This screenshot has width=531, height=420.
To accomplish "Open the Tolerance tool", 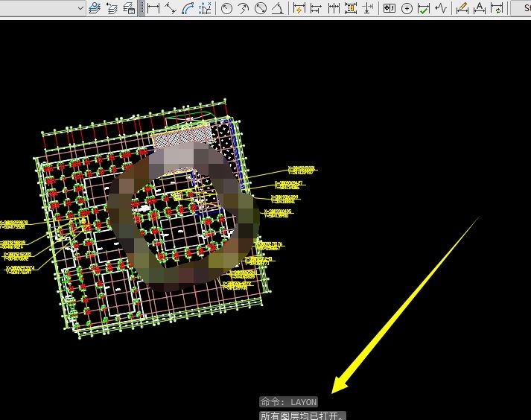I will (388, 9).
